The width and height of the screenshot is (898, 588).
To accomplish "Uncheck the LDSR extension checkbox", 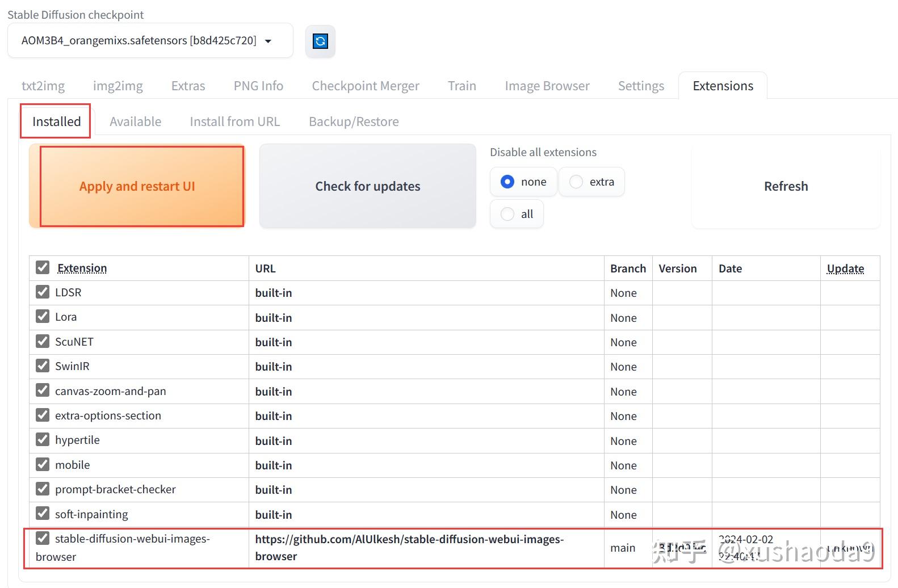I will (x=43, y=292).
